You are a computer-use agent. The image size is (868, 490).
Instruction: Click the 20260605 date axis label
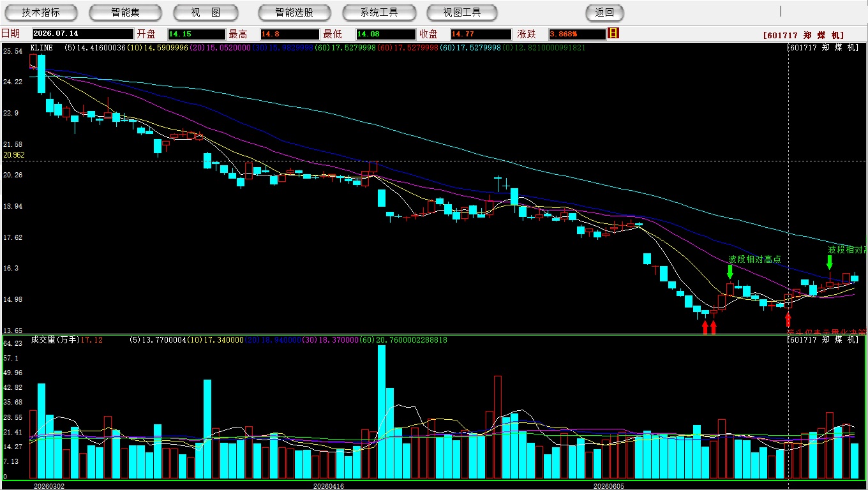click(609, 486)
